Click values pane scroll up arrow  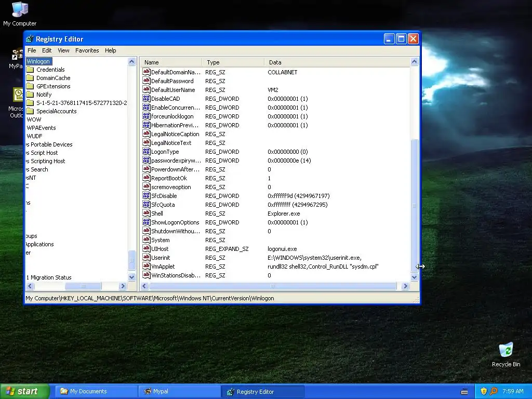click(x=414, y=61)
